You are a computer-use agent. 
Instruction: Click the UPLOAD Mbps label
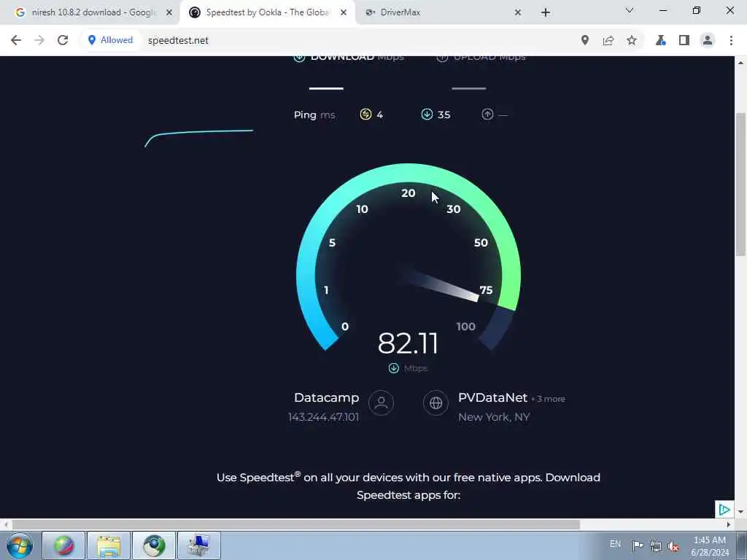click(x=489, y=58)
